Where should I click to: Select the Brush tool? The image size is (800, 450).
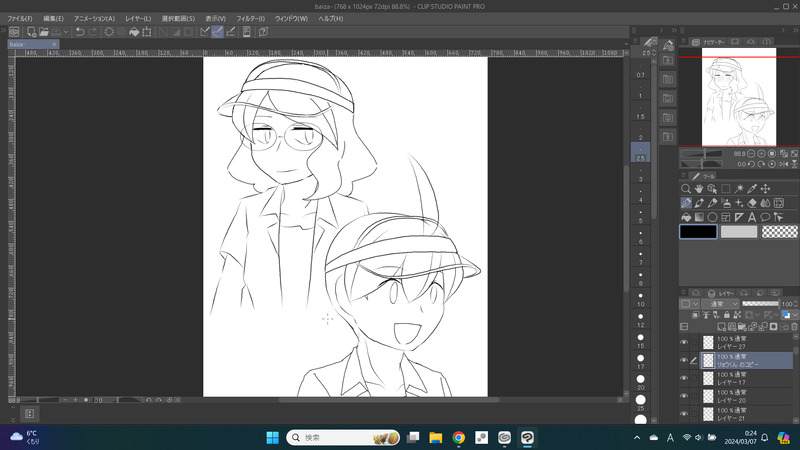[x=712, y=203]
